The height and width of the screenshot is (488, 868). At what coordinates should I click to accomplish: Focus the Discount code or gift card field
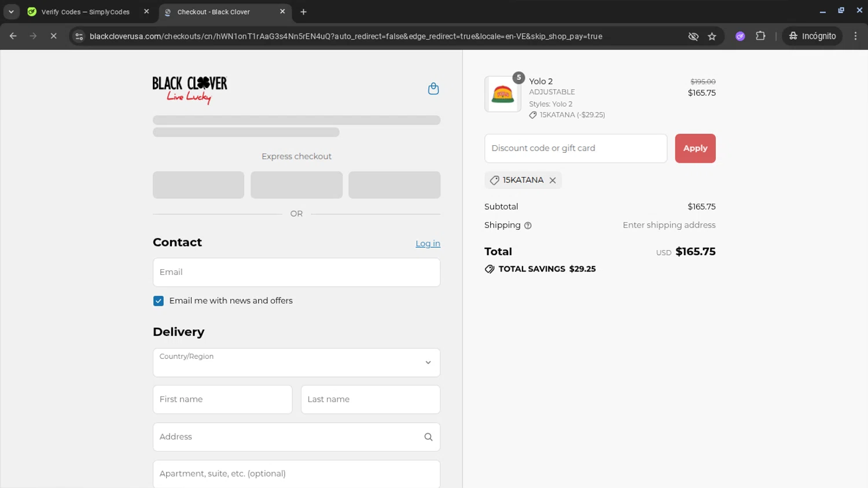click(x=576, y=148)
